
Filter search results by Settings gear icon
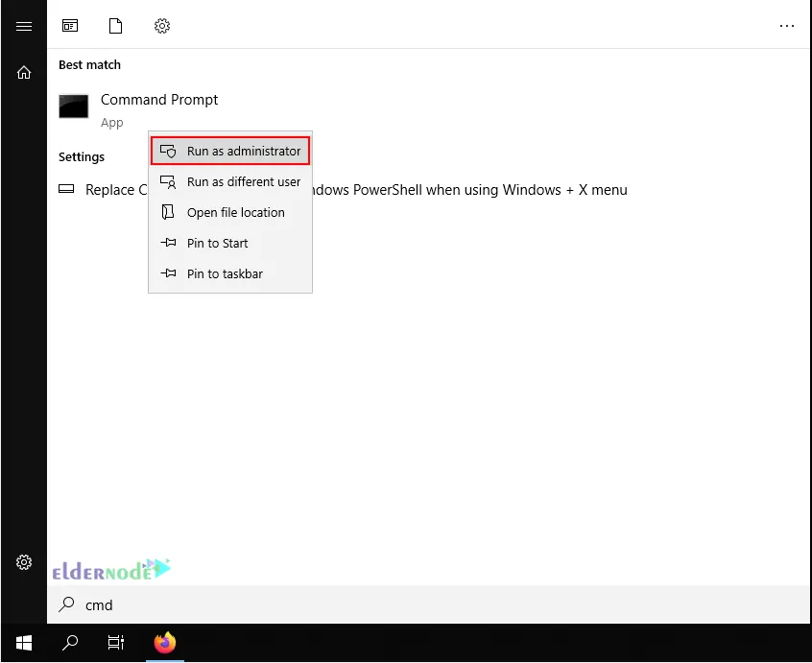point(162,27)
